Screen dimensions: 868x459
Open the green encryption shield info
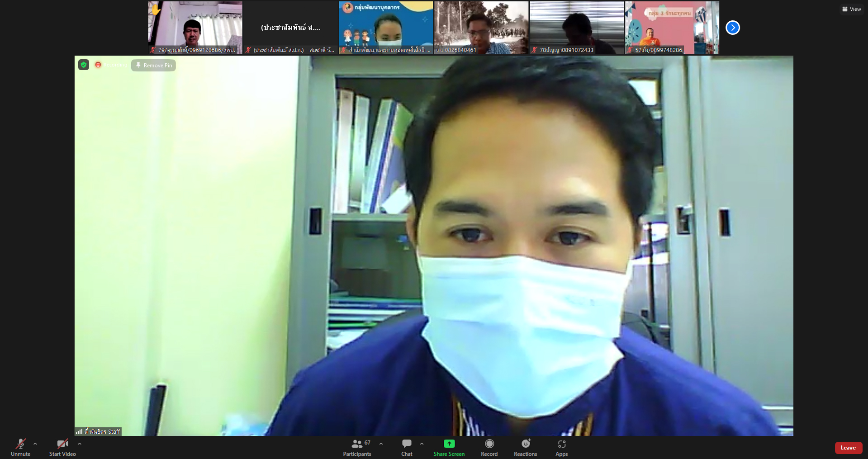click(x=84, y=65)
